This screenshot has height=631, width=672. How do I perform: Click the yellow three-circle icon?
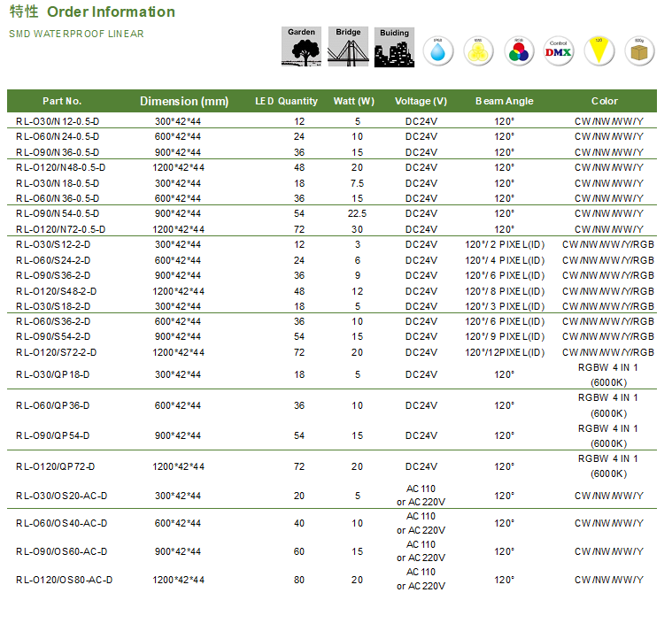pyautogui.click(x=478, y=51)
